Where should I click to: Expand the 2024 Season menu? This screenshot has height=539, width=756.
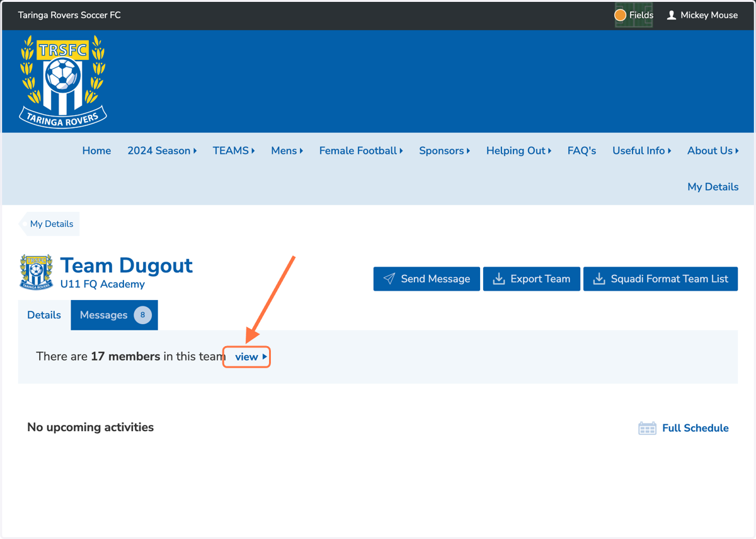pyautogui.click(x=162, y=151)
